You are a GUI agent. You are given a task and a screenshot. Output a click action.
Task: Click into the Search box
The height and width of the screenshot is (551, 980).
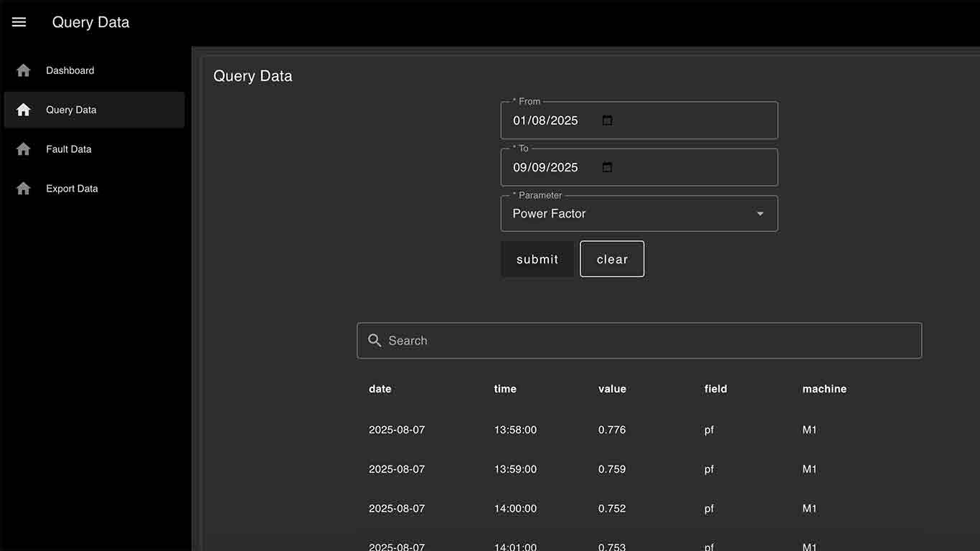(x=639, y=341)
